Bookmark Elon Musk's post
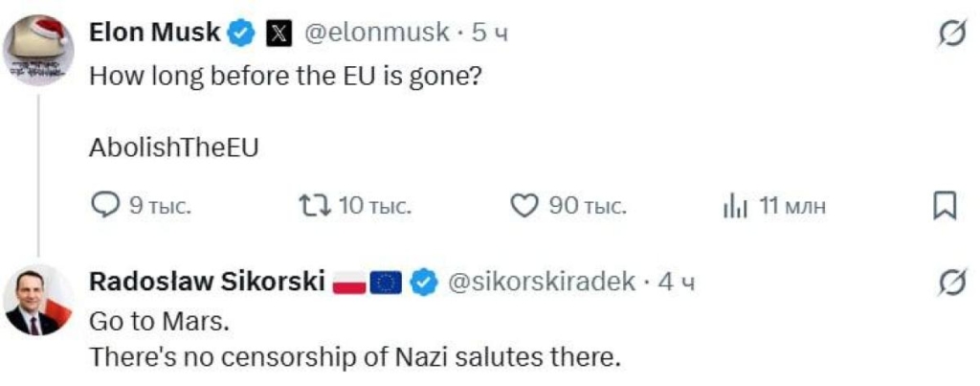Image resolution: width=980 pixels, height=386 pixels. [945, 206]
